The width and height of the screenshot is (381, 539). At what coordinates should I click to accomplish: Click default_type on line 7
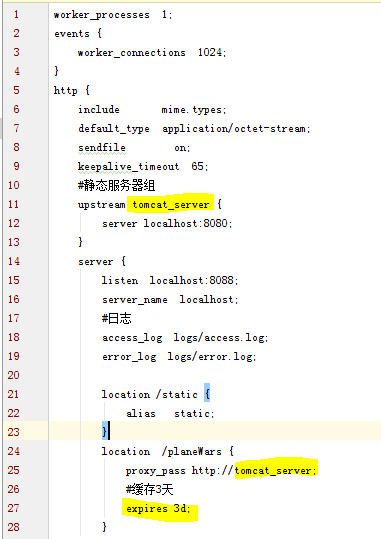point(114,129)
